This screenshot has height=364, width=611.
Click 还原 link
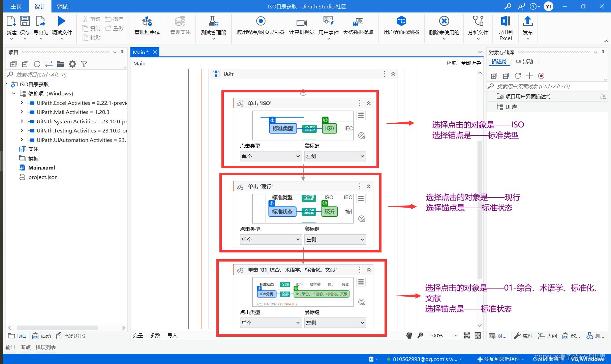click(451, 63)
